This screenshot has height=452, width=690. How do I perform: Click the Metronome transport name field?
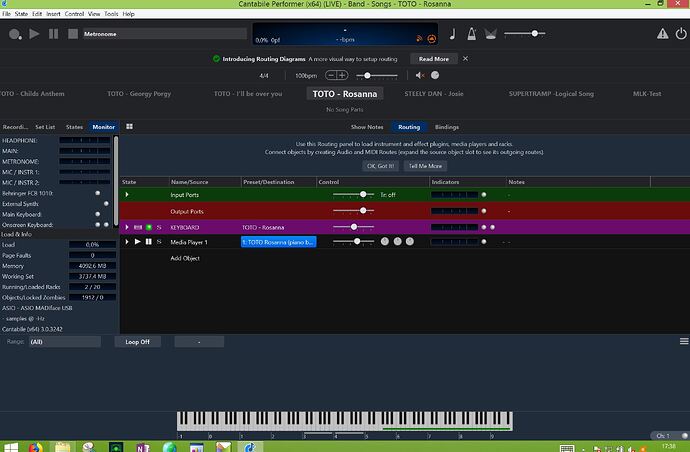[165, 34]
